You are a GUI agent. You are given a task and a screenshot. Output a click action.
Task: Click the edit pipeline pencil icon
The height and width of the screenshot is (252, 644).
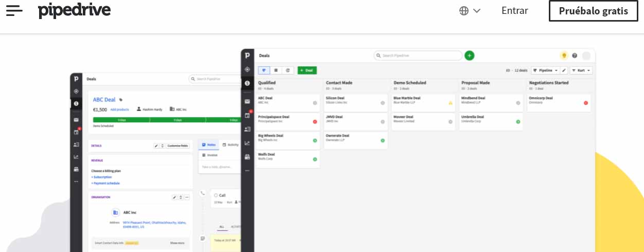pyautogui.click(x=564, y=70)
